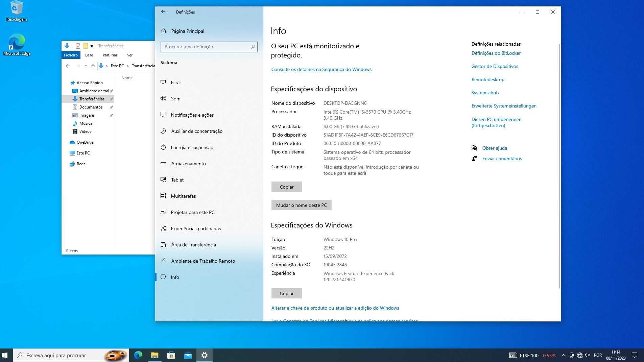Open Diesen PC umbenennen (fortgeschritten) link
The image size is (644, 362).
pos(496,122)
